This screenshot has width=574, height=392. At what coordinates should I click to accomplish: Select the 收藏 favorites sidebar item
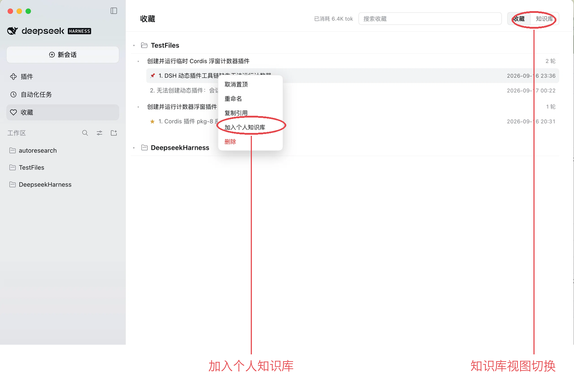click(63, 112)
